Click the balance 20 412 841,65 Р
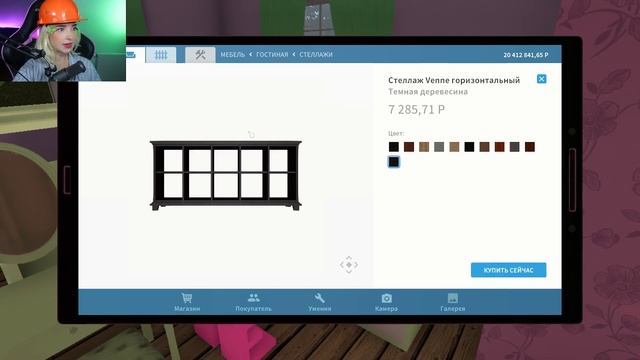640x360 pixels. pyautogui.click(x=526, y=55)
